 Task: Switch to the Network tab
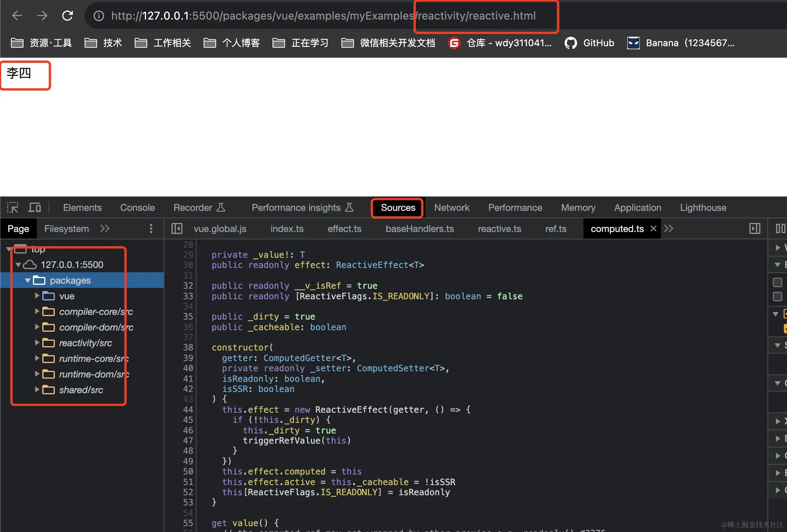[451, 208]
